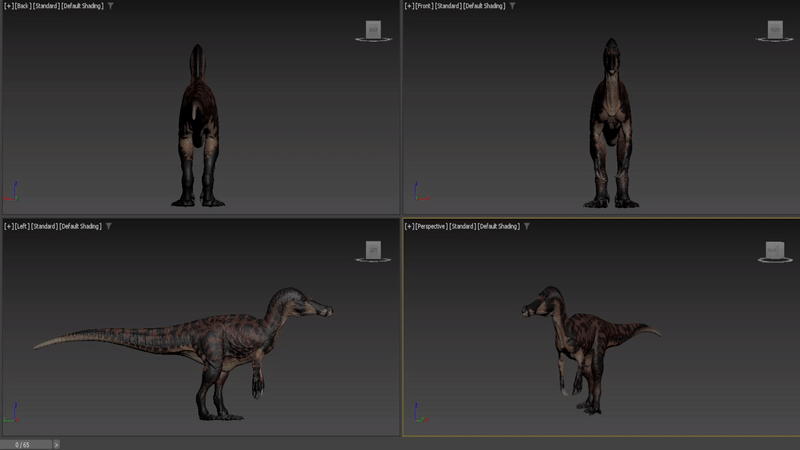Open the [Back] point-of-view menu
Screen dimensions: 800x450
pyautogui.click(x=23, y=6)
